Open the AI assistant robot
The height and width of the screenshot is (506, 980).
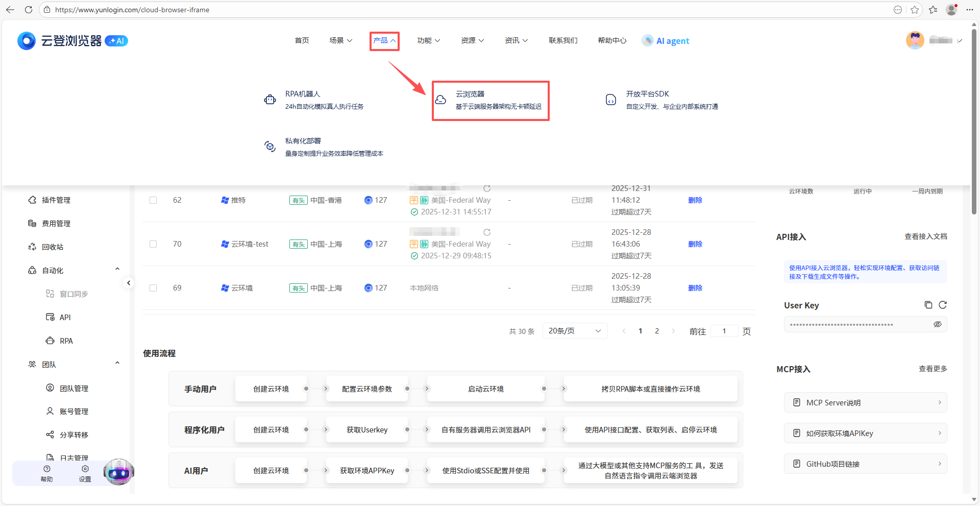tap(118, 472)
